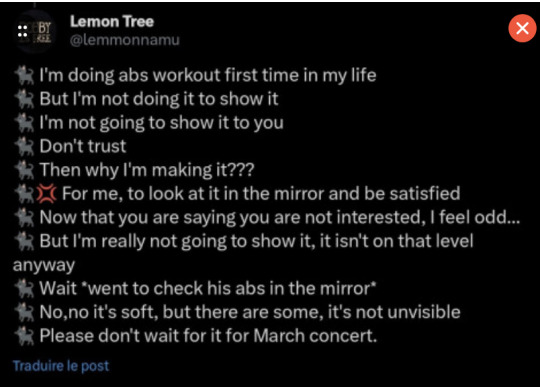Click the words "March concert"
540x387 pixels.
[315, 336]
